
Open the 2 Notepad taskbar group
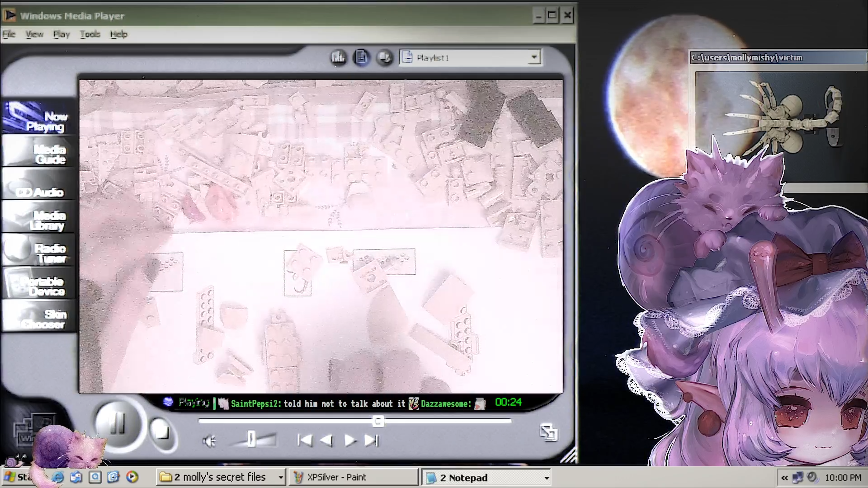(487, 478)
